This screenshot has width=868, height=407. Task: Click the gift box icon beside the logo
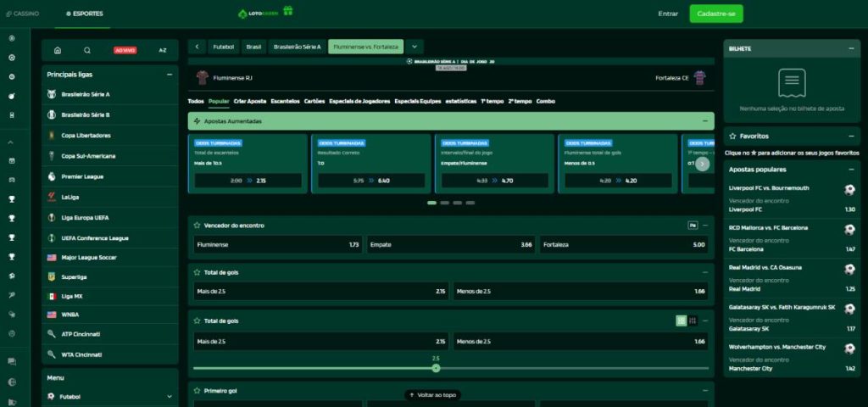click(287, 10)
